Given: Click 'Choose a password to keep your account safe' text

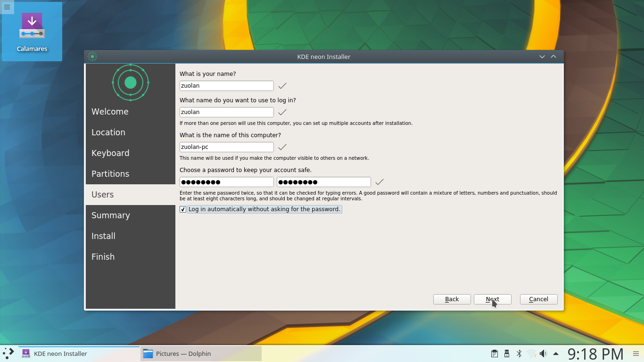Looking at the screenshot, I should (246, 170).
